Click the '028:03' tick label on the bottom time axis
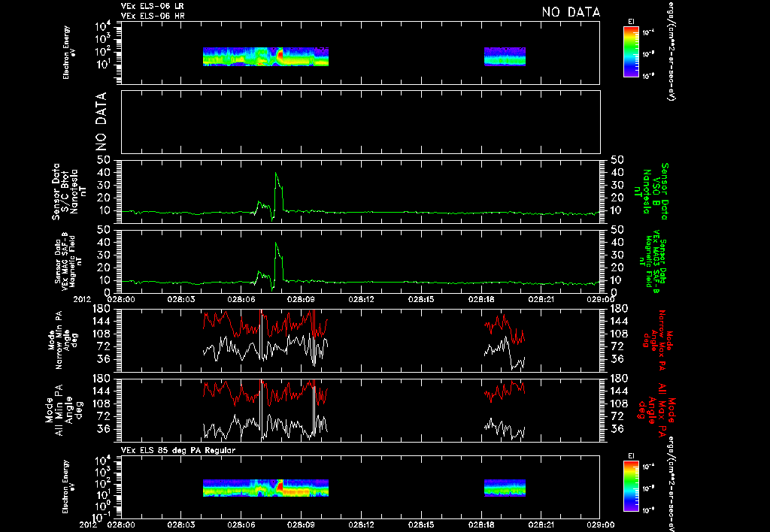 click(181, 525)
